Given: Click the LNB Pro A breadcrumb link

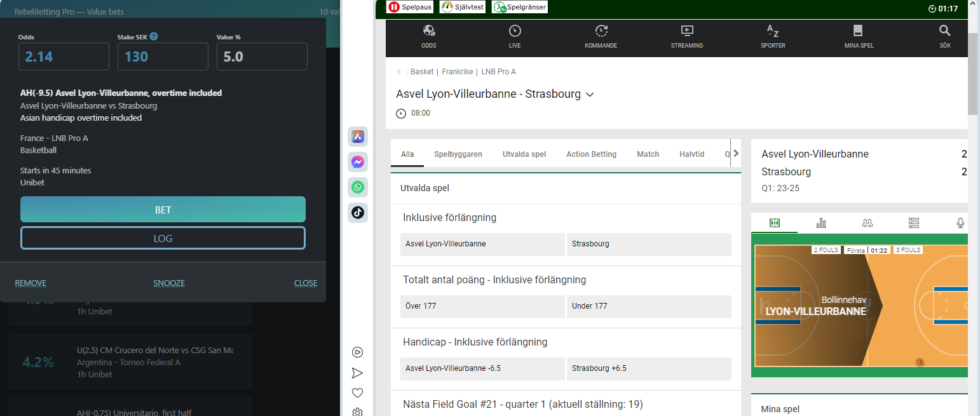Looking at the screenshot, I should click(x=498, y=72).
